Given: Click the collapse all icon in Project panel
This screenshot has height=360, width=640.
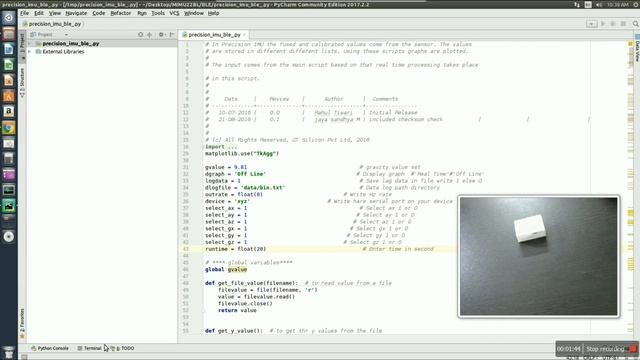Looking at the screenshot, I should (x=150, y=35).
